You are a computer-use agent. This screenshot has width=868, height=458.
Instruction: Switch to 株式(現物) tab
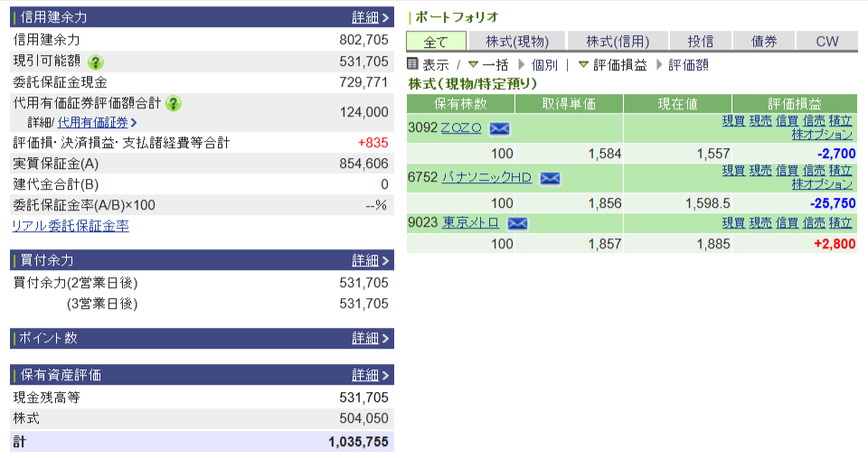[x=517, y=42]
